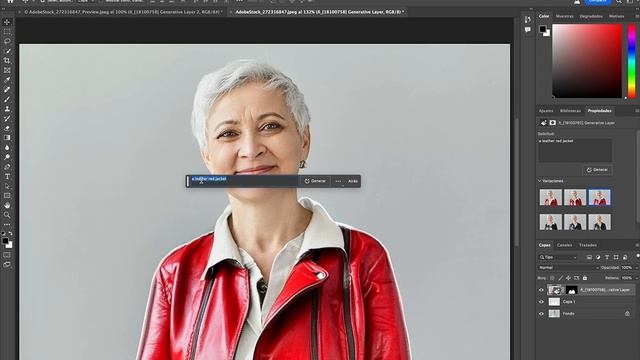Screen dimensions: 640x360
Task: Pick a color in the color field
Action: [587, 60]
